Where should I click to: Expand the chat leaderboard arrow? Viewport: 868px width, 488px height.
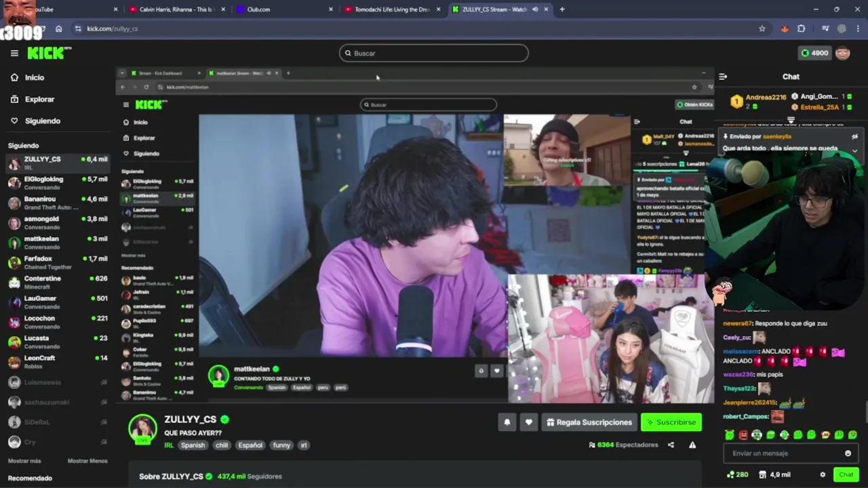click(791, 120)
